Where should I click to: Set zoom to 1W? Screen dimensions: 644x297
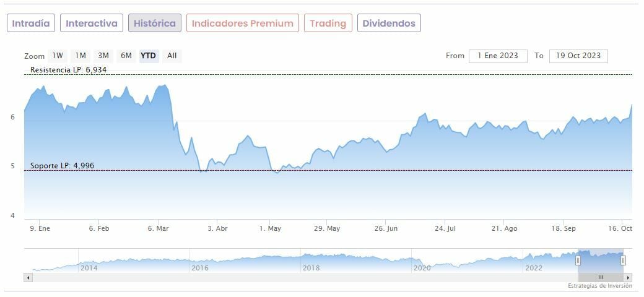58,56
